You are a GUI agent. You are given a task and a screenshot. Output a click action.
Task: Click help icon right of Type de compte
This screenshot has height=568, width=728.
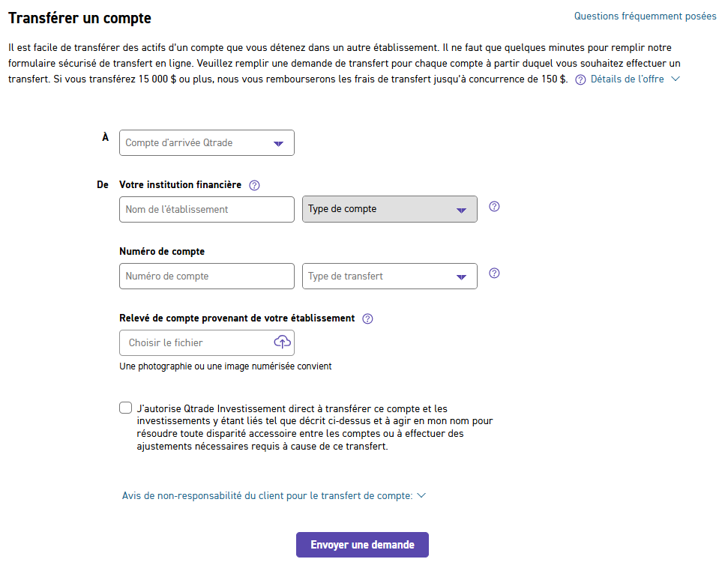click(x=494, y=207)
